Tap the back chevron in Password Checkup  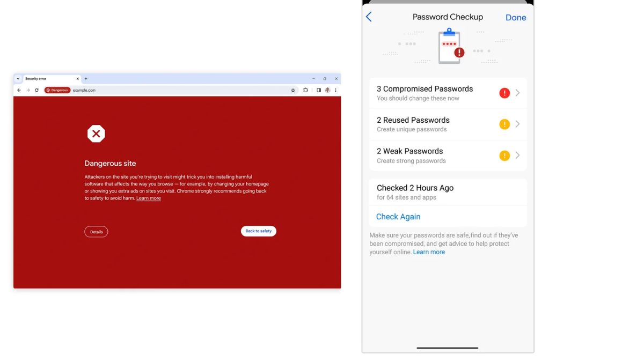(369, 17)
